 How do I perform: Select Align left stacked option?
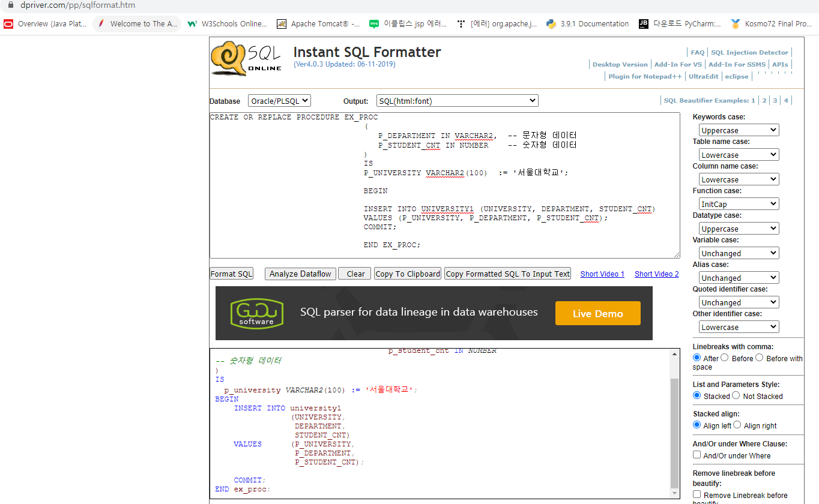tap(697, 425)
